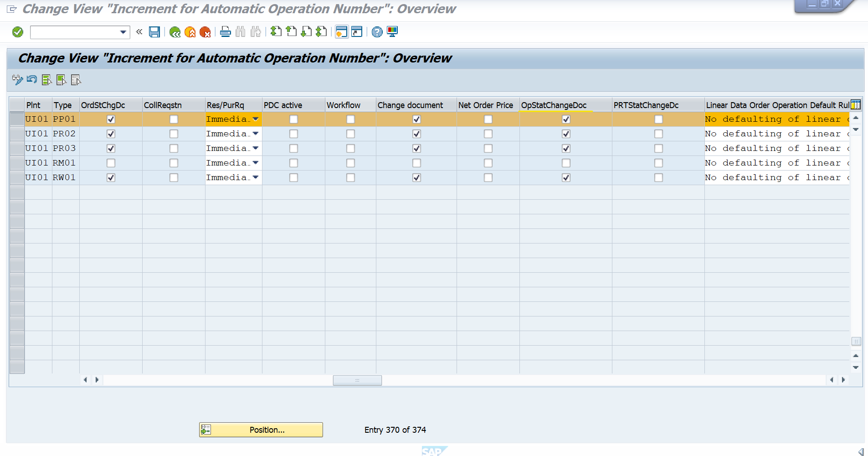
Task: Open the command field dropdown arrow
Action: click(x=123, y=32)
